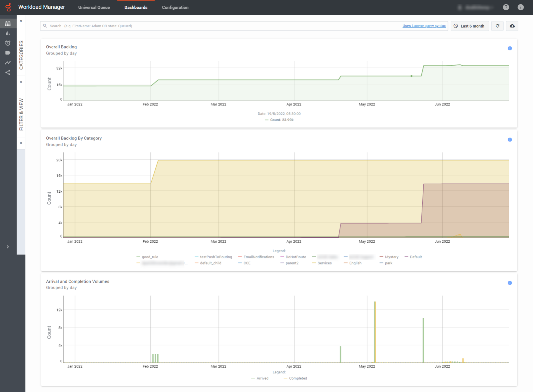Viewport: 533px width, 392px height.
Task: Click the tallest bar near May 2022
Action: 375,332
